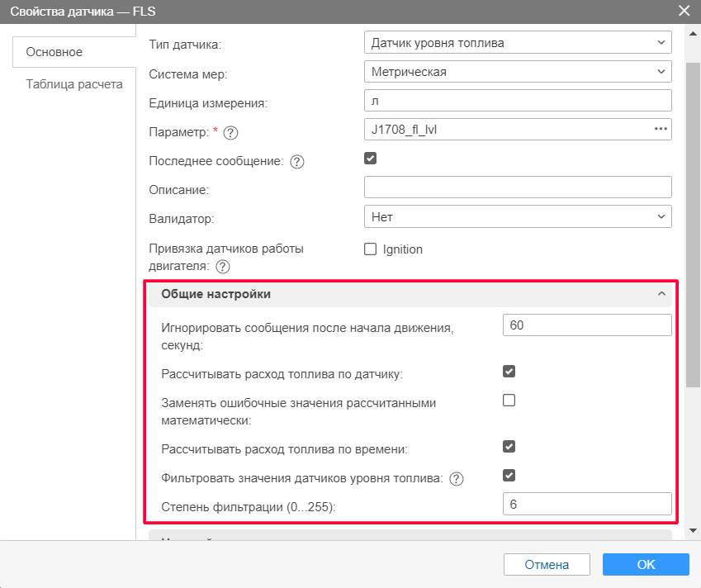Enable the Ignition checkbox
The height and width of the screenshot is (588, 701).
point(369,249)
